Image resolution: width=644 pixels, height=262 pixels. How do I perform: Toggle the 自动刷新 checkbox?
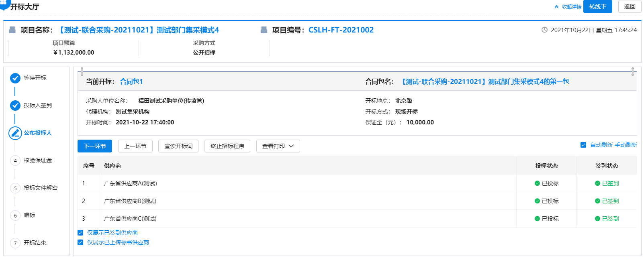click(583, 145)
